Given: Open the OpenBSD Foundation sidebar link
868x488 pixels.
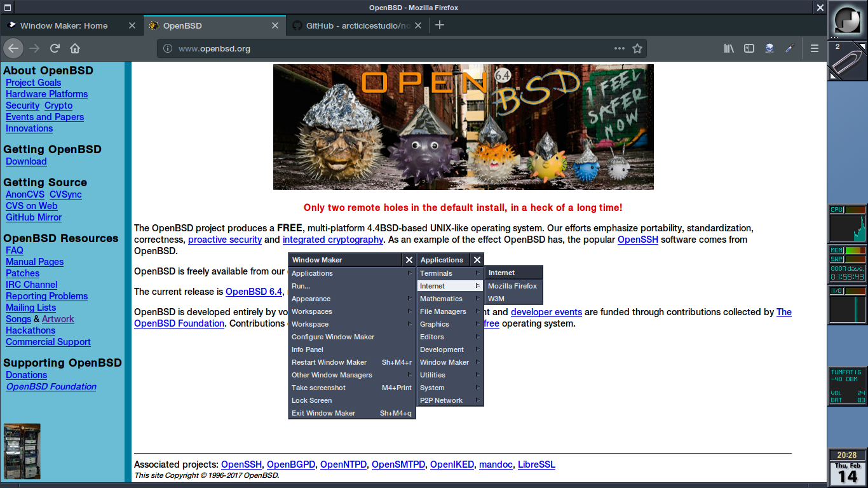Looking at the screenshot, I should [51, 386].
